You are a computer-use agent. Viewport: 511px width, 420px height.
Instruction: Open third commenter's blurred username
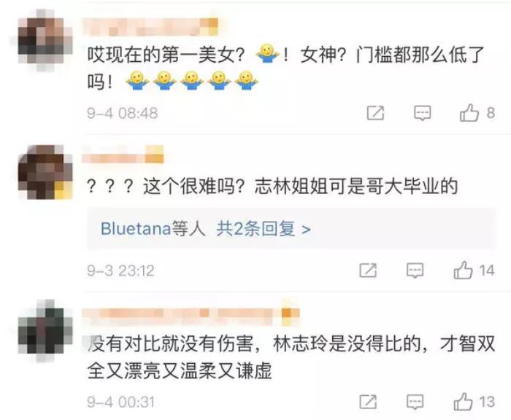coord(191,314)
